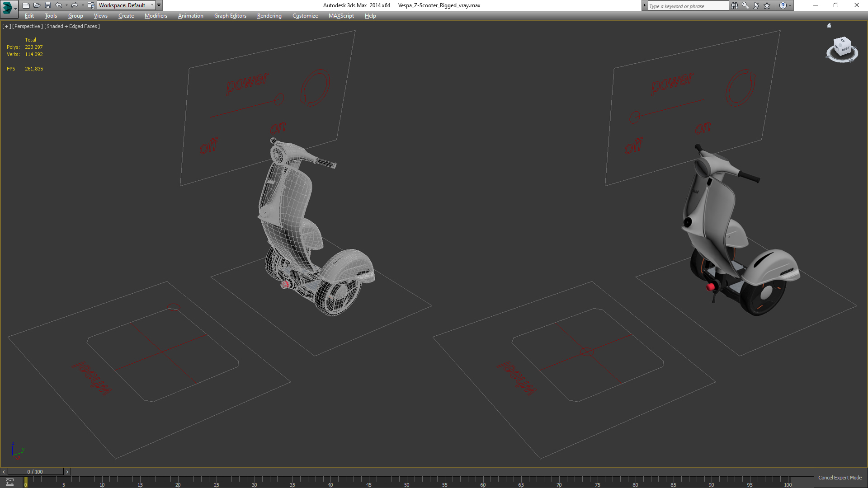
Task: Redo the last undone action
Action: pos(75,5)
